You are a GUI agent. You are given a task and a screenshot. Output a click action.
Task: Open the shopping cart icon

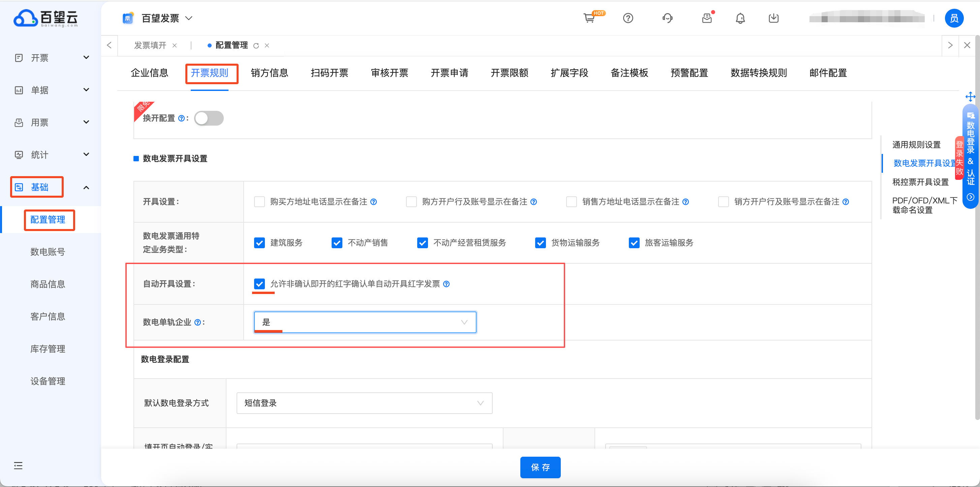589,18
